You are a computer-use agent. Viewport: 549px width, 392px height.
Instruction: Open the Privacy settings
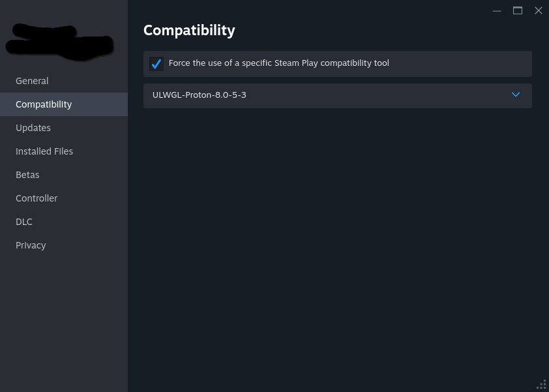(x=31, y=245)
